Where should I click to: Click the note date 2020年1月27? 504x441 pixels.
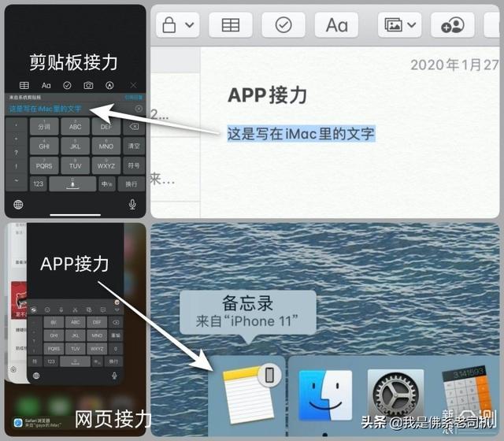[x=454, y=65]
